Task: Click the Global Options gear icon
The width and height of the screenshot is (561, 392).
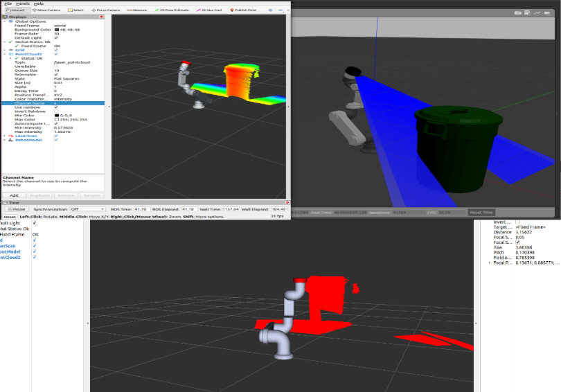Action: pos(10,21)
